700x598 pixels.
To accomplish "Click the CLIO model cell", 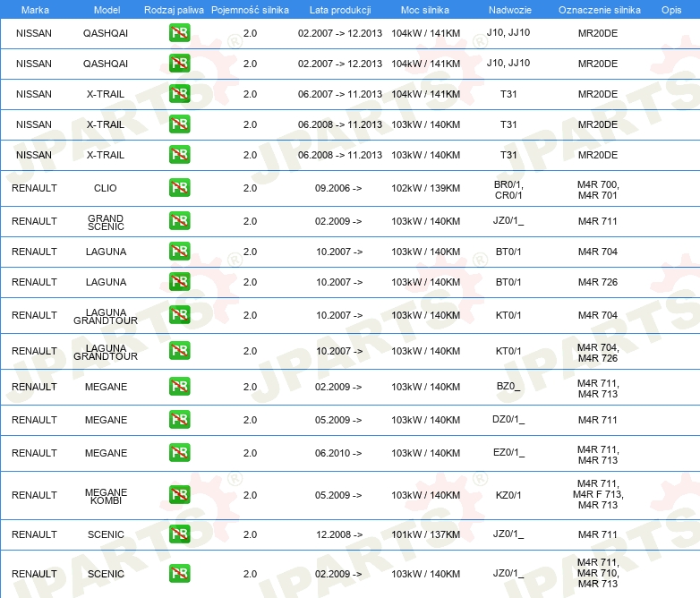I will (106, 188).
